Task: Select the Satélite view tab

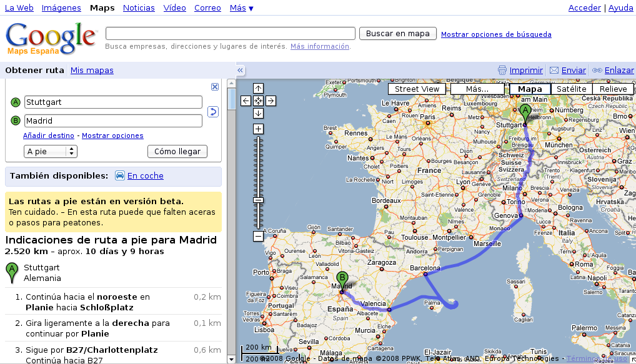Action: [572, 89]
